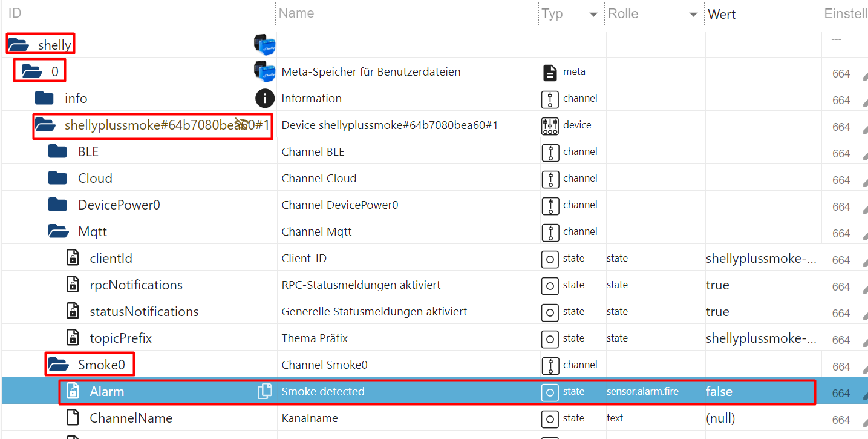Open the Rolle filter dropdown
The width and height of the screenshot is (868, 439).
[694, 15]
